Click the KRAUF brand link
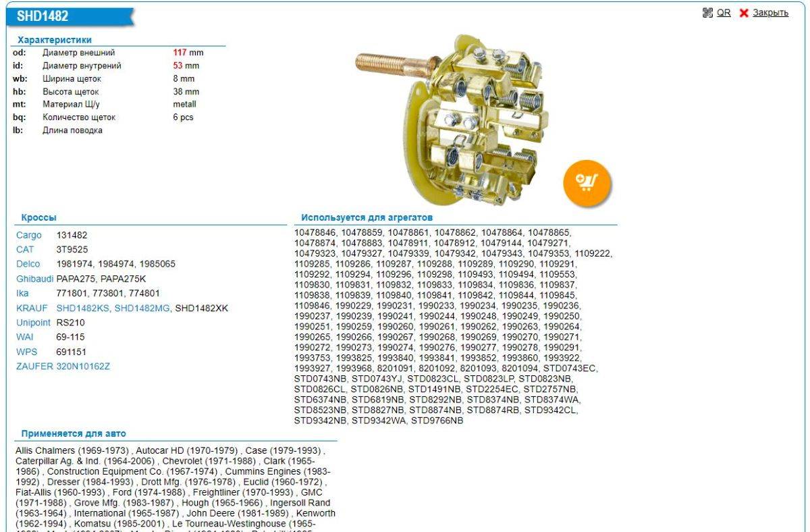Image resolution: width=810 pixels, height=532 pixels. click(x=32, y=308)
